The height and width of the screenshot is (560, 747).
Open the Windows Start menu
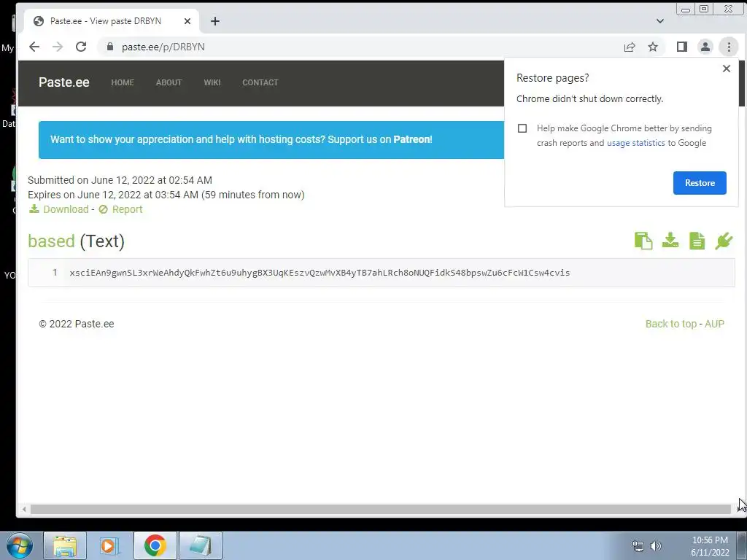(20, 545)
